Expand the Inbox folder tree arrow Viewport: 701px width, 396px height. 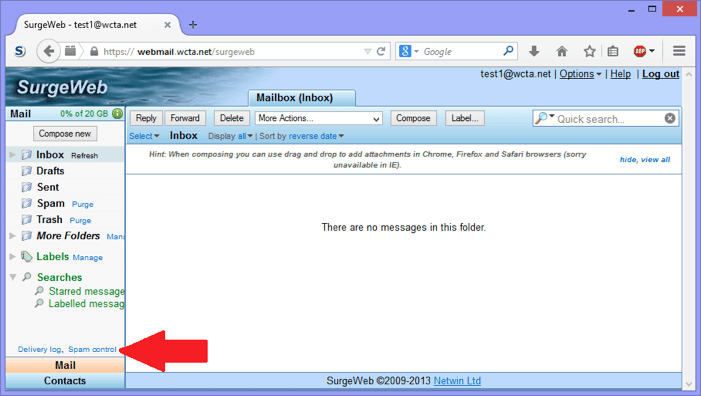tap(13, 155)
